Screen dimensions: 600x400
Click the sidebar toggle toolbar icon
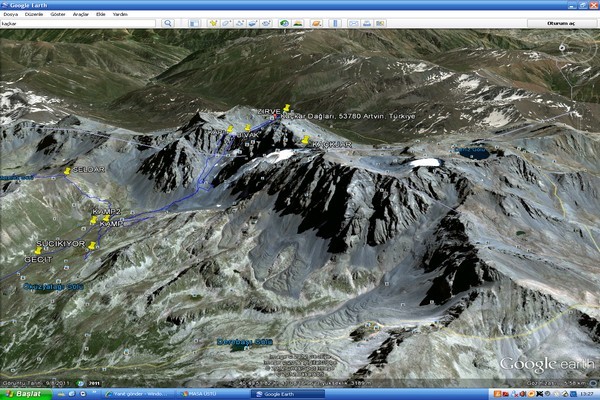(x=194, y=22)
